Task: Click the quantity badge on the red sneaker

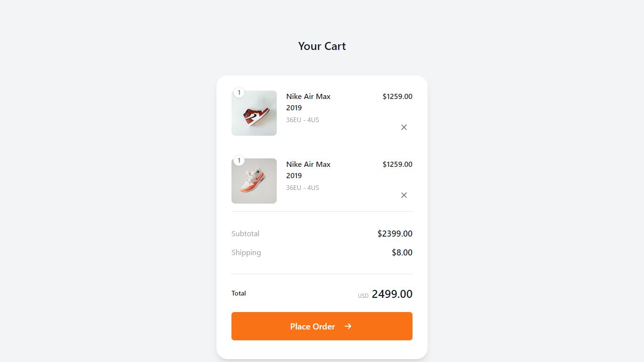Action: pos(239,92)
